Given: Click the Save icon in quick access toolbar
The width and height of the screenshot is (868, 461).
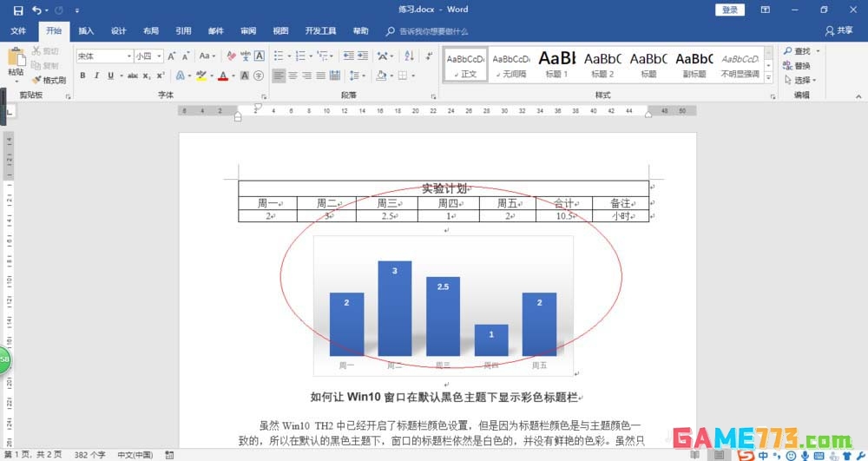Looking at the screenshot, I should 18,10.
